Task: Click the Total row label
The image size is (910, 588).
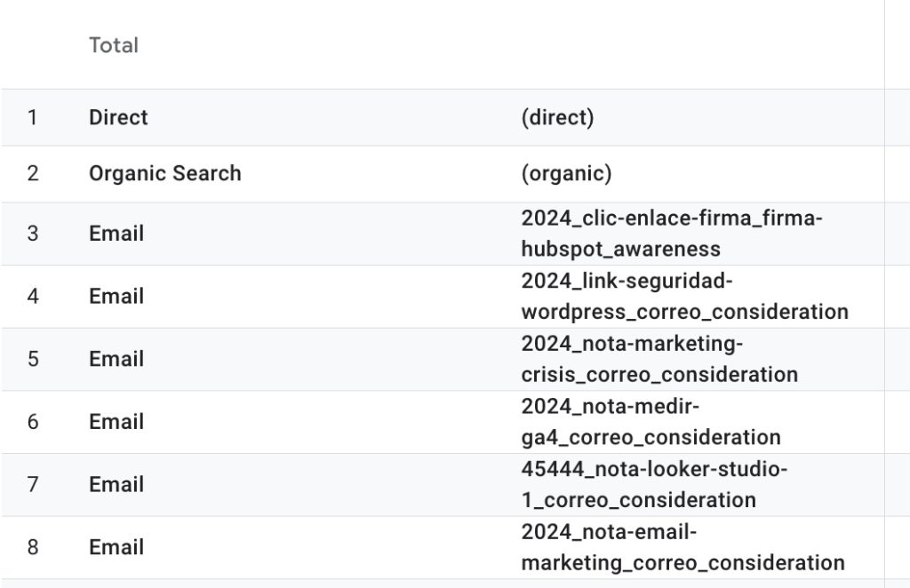Action: click(114, 45)
